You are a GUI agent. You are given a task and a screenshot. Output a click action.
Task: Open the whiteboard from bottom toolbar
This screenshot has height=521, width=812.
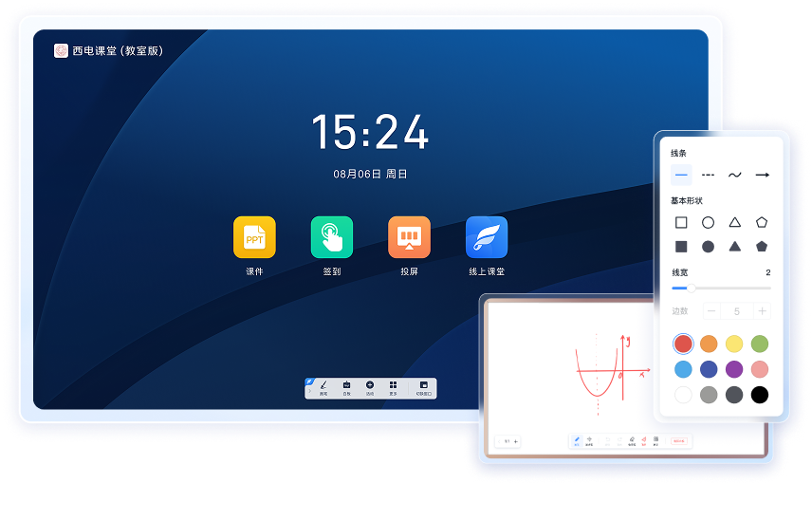click(x=346, y=387)
